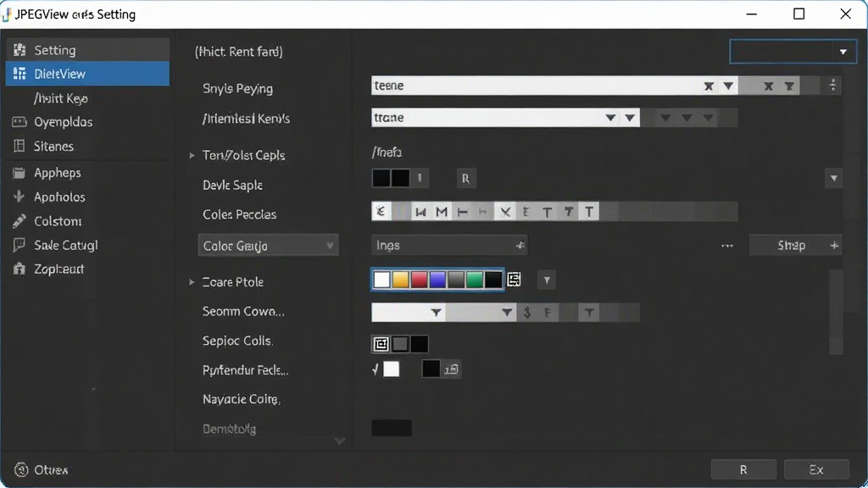Clear the teene field with its X icon
Screen dimensions: 868x488
pyautogui.click(x=709, y=86)
